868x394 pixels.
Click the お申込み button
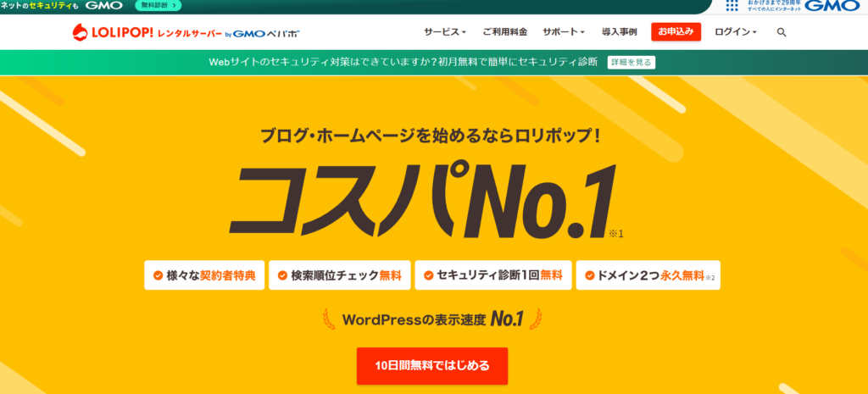676,31
